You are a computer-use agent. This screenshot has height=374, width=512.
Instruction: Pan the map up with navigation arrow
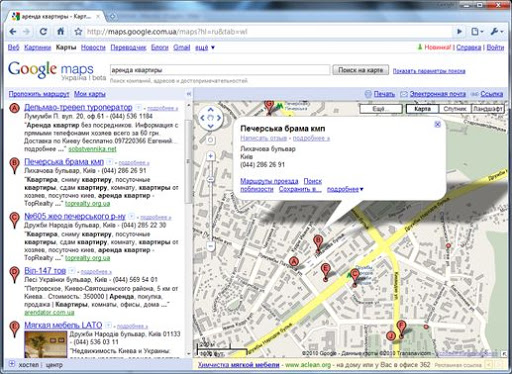pyautogui.click(x=210, y=110)
